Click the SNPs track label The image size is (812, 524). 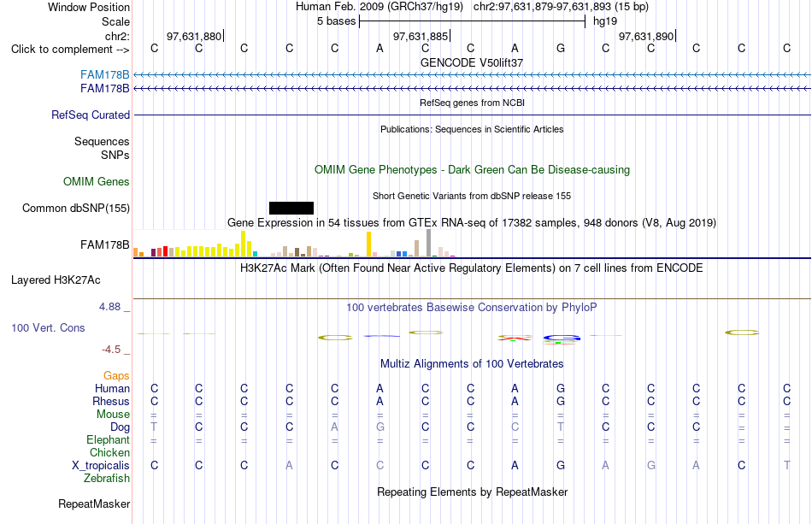(x=115, y=155)
